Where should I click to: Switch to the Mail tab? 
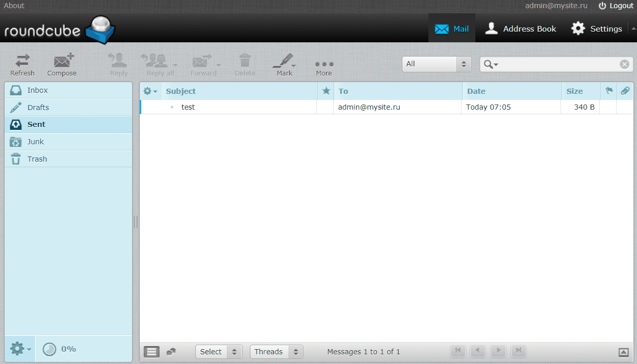coord(452,29)
